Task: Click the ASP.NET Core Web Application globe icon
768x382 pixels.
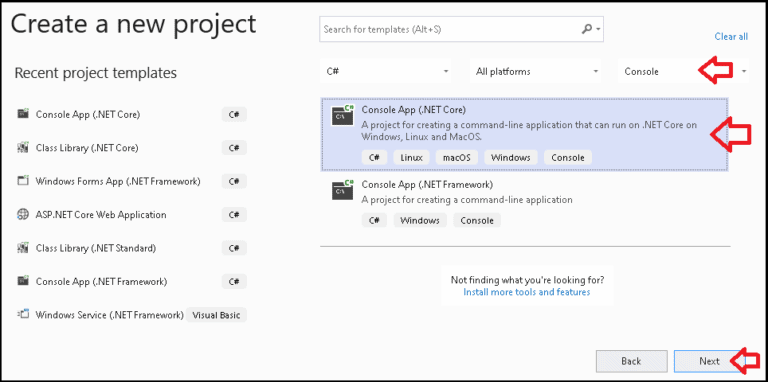Action: [x=23, y=215]
